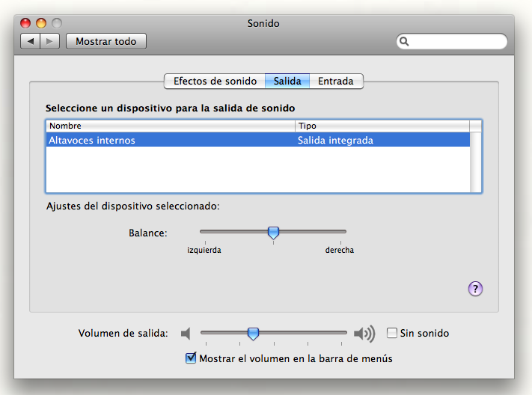Click inside the search field
Image resolution: width=532 pixels, height=395 pixels.
click(456, 42)
